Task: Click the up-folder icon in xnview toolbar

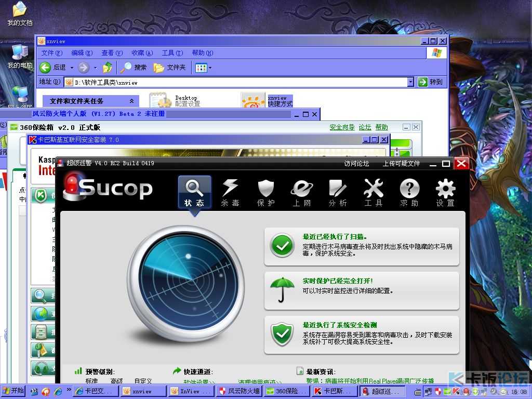Action: [108, 68]
